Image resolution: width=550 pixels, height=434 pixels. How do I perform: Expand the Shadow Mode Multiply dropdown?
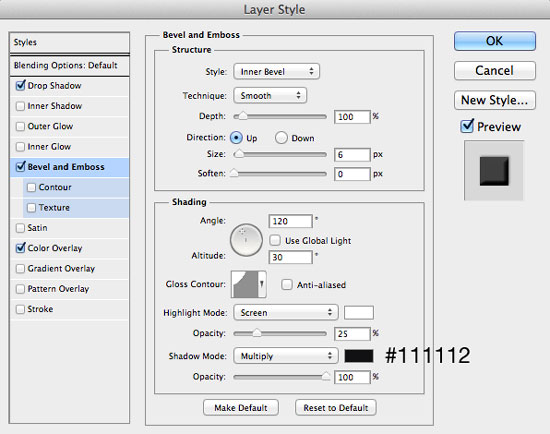286,356
